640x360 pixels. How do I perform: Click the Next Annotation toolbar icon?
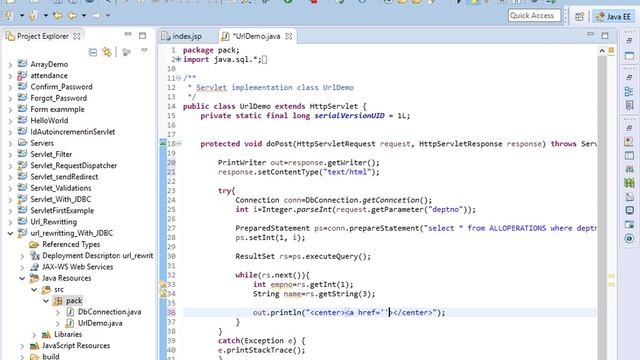[9, 16]
